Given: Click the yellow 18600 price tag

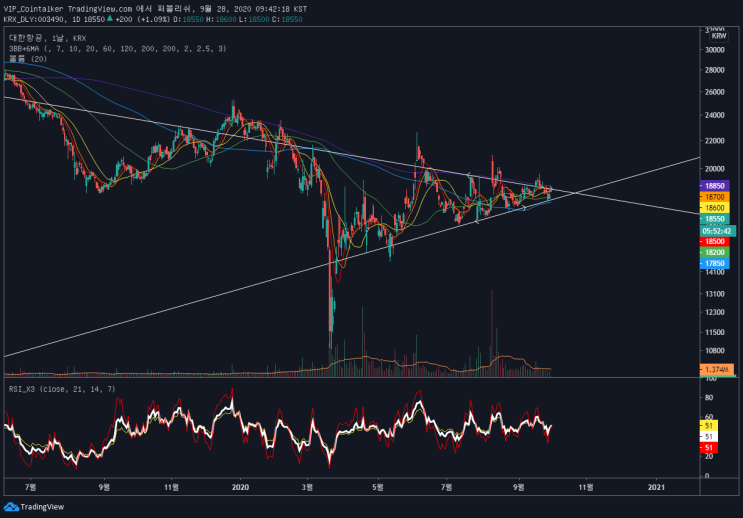Looking at the screenshot, I should click(x=714, y=208).
